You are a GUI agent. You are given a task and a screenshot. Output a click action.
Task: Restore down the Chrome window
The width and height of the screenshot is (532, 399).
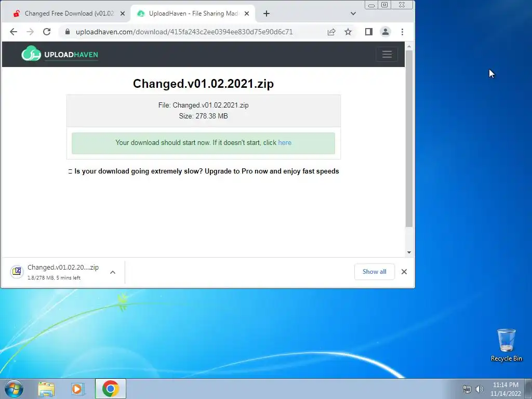pos(384,5)
